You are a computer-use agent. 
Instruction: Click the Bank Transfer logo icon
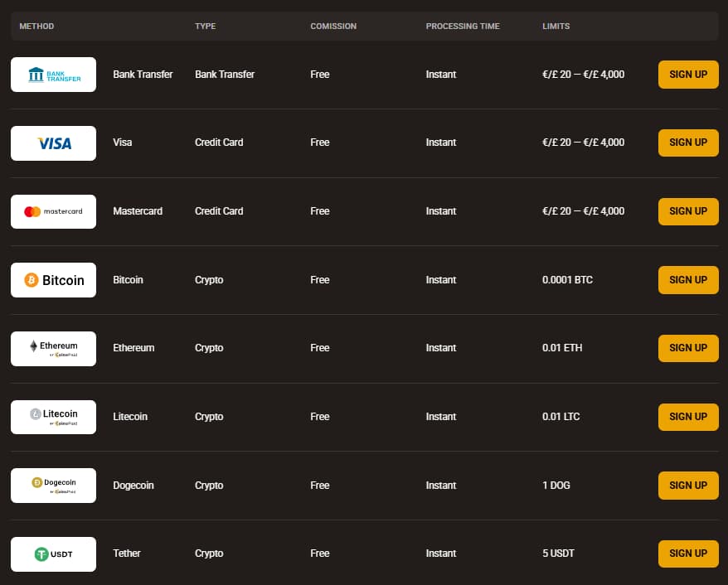tap(53, 75)
